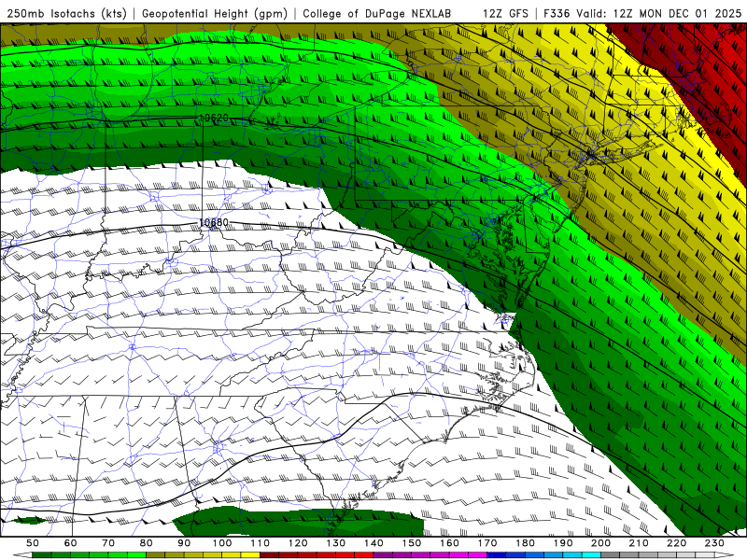This screenshot has height=560, width=747.
Task: Select the dark green swatch between 50 and 60
Action: tap(42, 555)
